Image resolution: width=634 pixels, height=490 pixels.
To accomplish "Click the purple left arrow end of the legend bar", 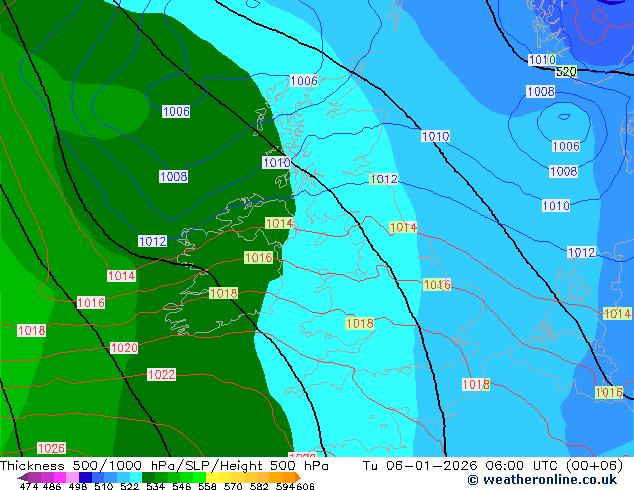I will click(x=22, y=477).
